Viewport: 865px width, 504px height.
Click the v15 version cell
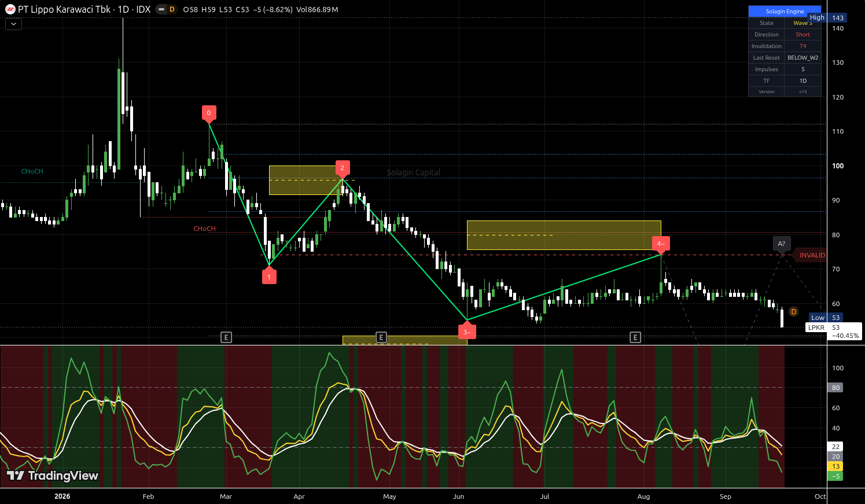(x=803, y=91)
